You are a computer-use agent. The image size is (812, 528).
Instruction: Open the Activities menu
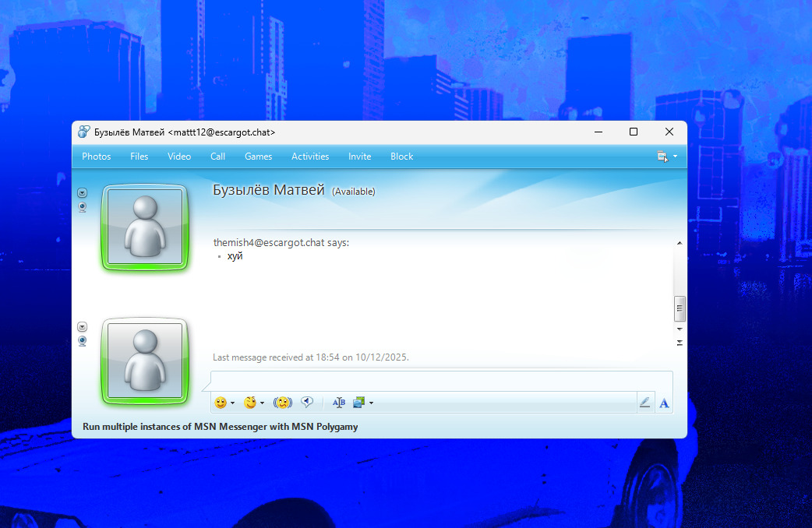point(310,157)
